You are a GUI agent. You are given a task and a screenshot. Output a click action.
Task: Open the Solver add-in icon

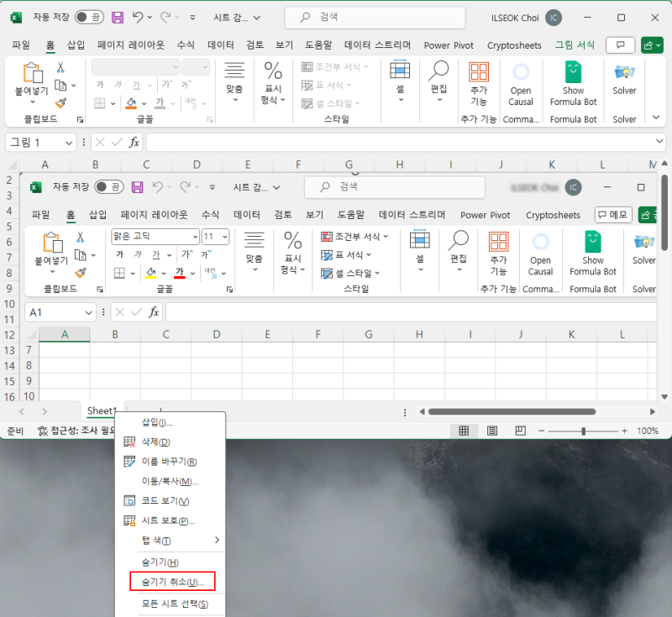624,72
